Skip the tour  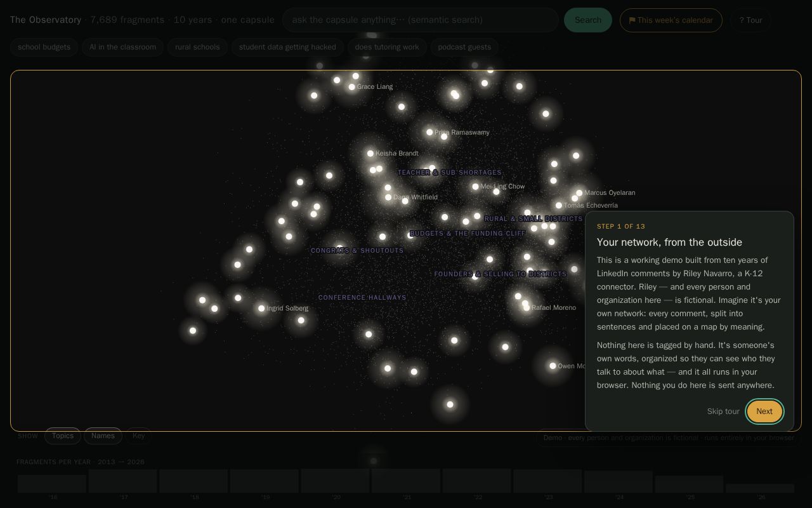(x=723, y=411)
